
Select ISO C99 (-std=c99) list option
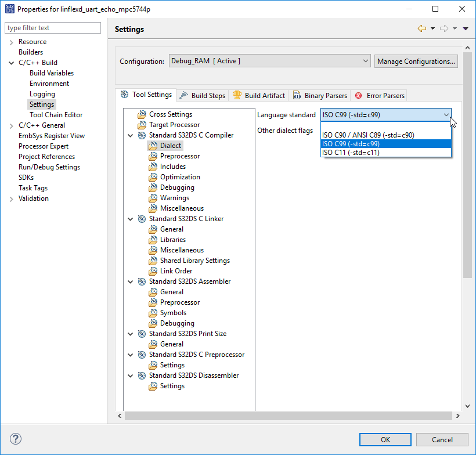386,143
